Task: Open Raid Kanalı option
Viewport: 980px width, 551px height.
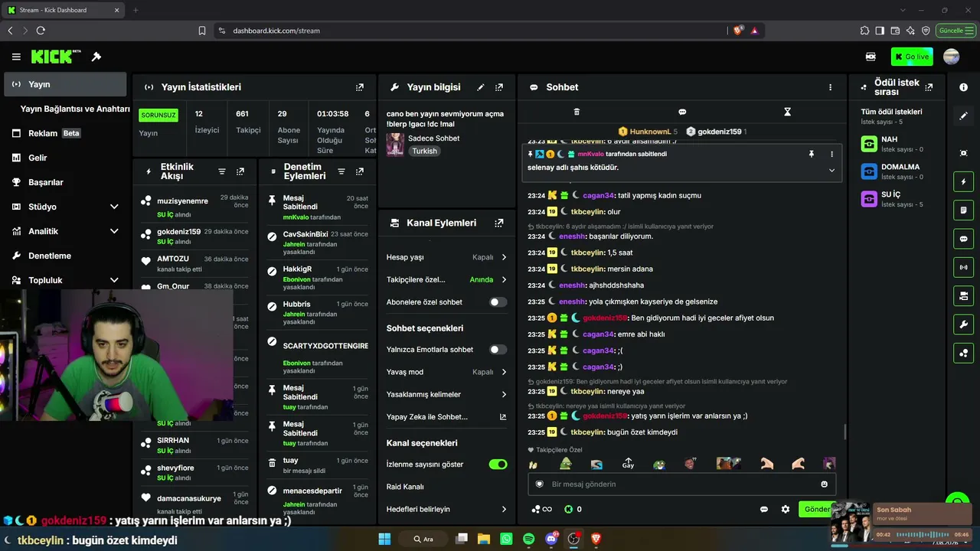Action: pos(447,487)
